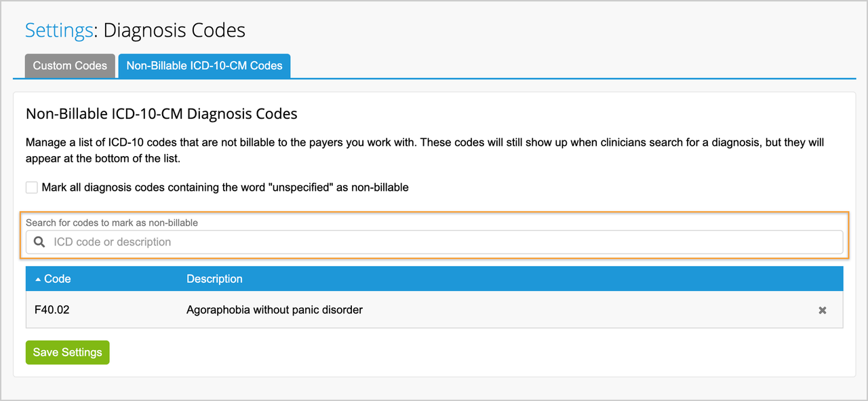Click the empty space in the F40.02 row
The image size is (868, 401).
(x=576, y=310)
